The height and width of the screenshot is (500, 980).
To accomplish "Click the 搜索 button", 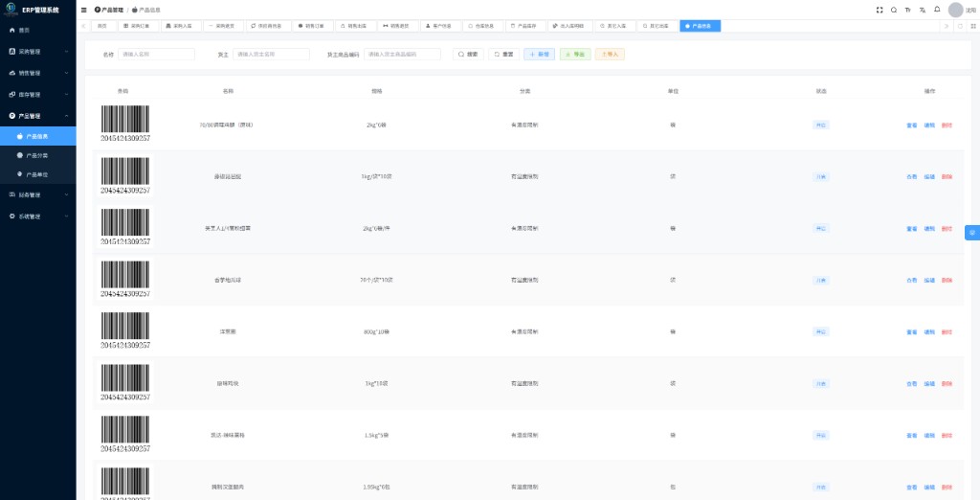I will coord(468,55).
